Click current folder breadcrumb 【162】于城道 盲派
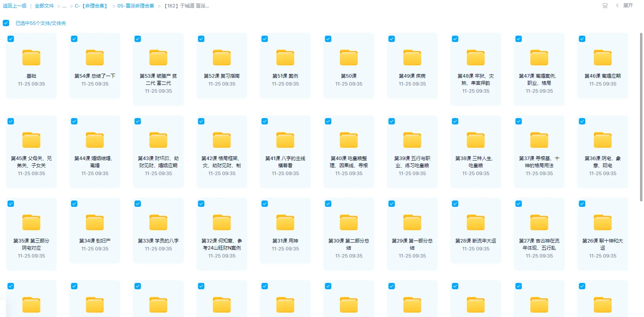The image size is (644, 317). [x=186, y=6]
